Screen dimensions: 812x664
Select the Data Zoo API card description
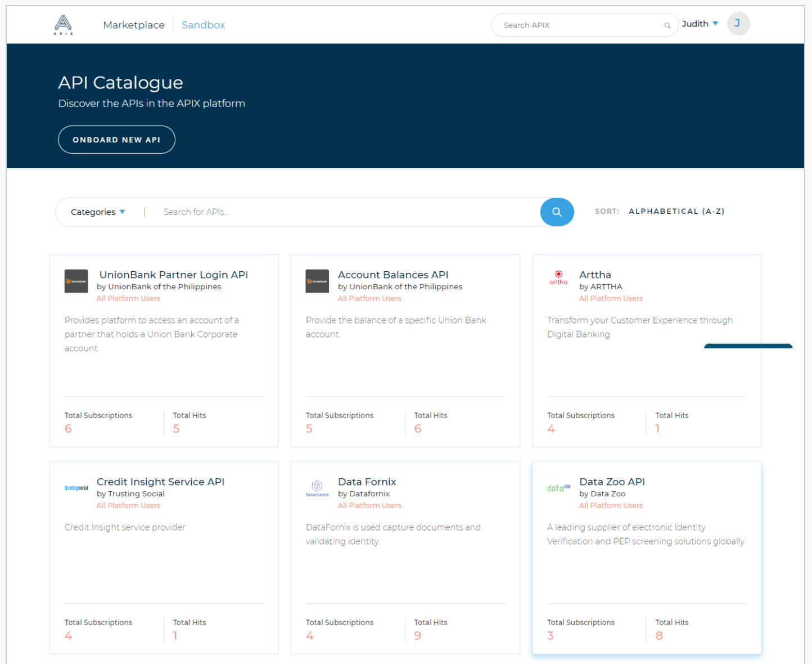[645, 534]
